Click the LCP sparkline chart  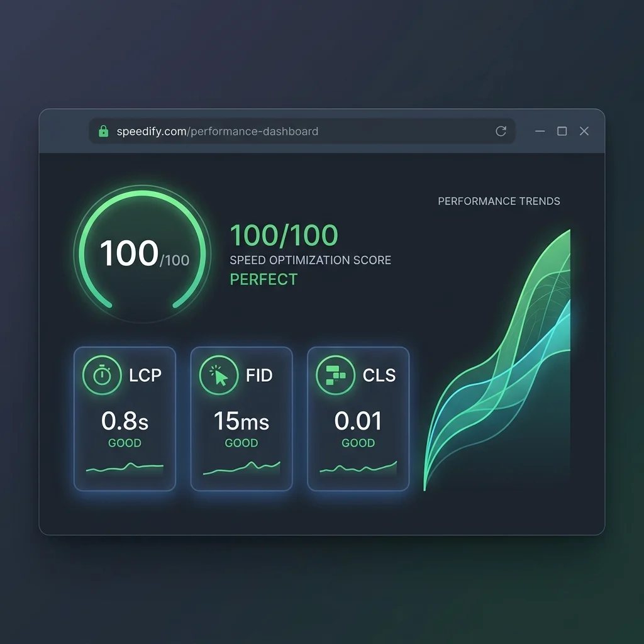[x=125, y=469]
